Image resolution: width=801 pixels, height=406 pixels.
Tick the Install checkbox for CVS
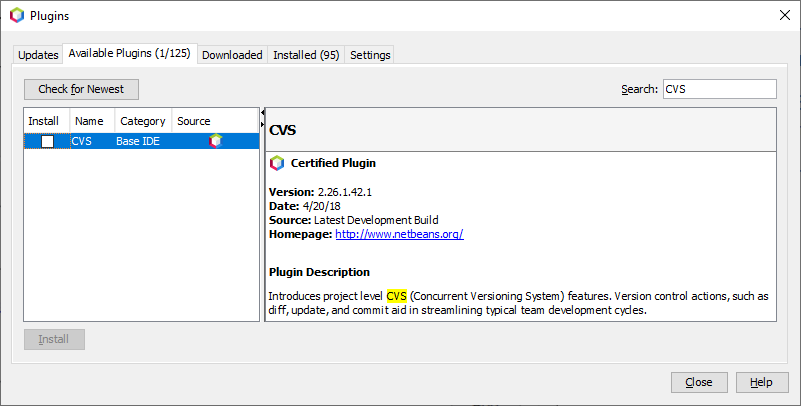pyautogui.click(x=48, y=141)
